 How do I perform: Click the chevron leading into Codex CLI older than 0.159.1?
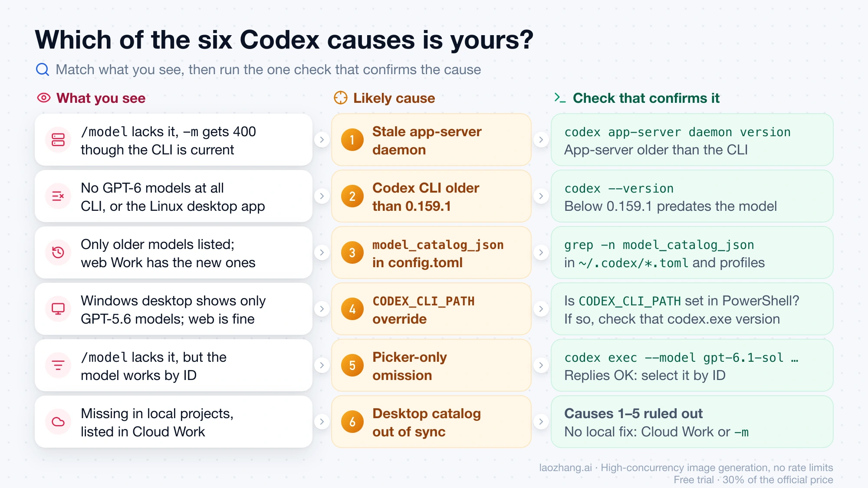pos(322,196)
